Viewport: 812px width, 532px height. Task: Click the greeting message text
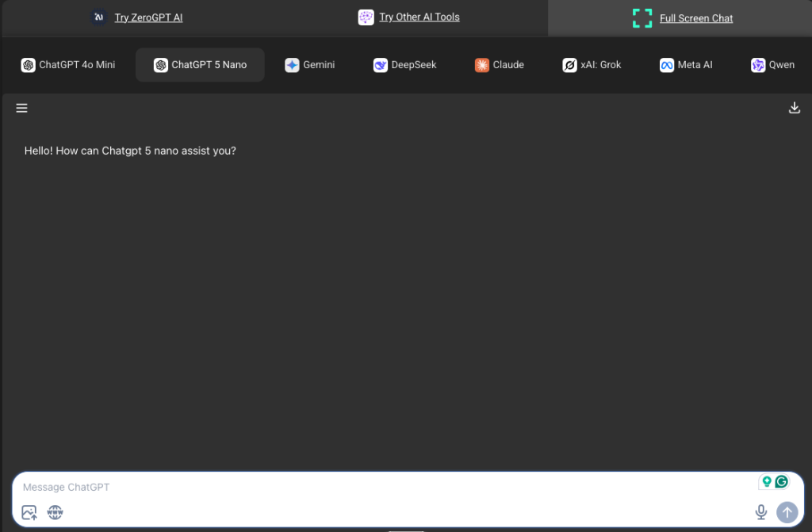point(130,151)
